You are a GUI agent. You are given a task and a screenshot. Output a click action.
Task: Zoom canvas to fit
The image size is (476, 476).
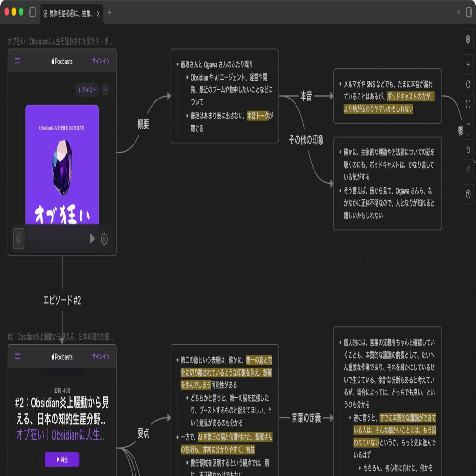coord(468,104)
